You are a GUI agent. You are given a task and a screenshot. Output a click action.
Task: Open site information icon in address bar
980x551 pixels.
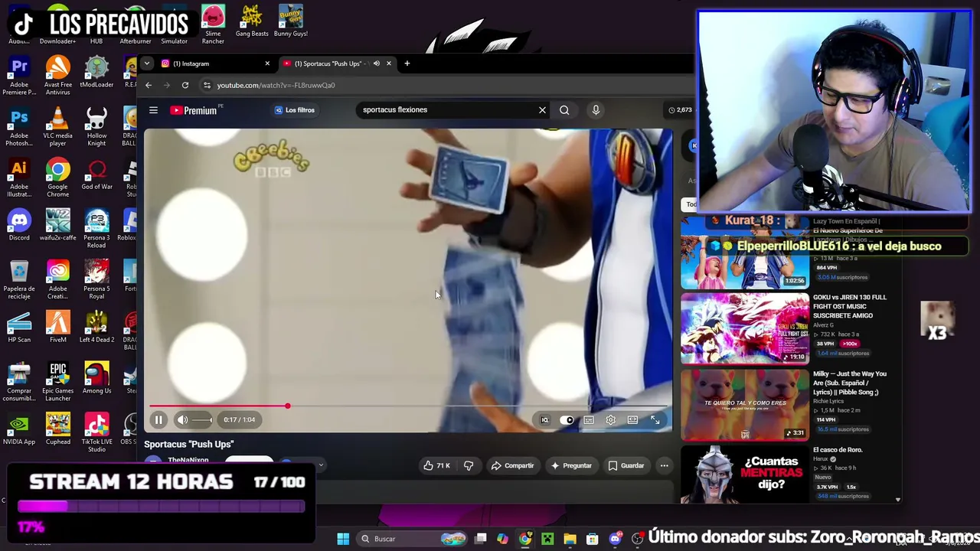point(207,85)
